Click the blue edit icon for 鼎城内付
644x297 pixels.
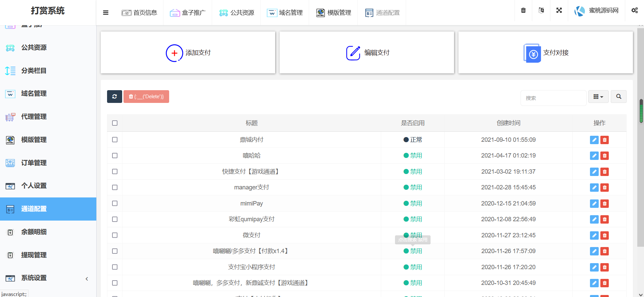pos(594,140)
